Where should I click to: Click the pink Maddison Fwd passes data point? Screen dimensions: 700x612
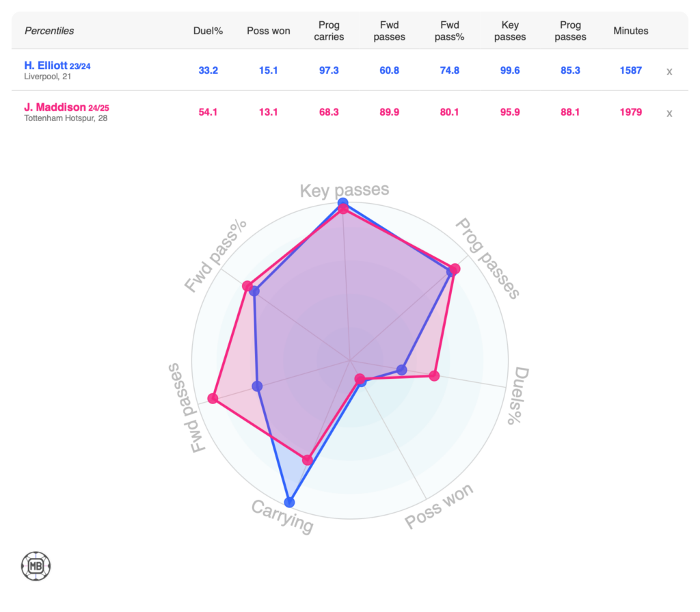[x=213, y=398]
